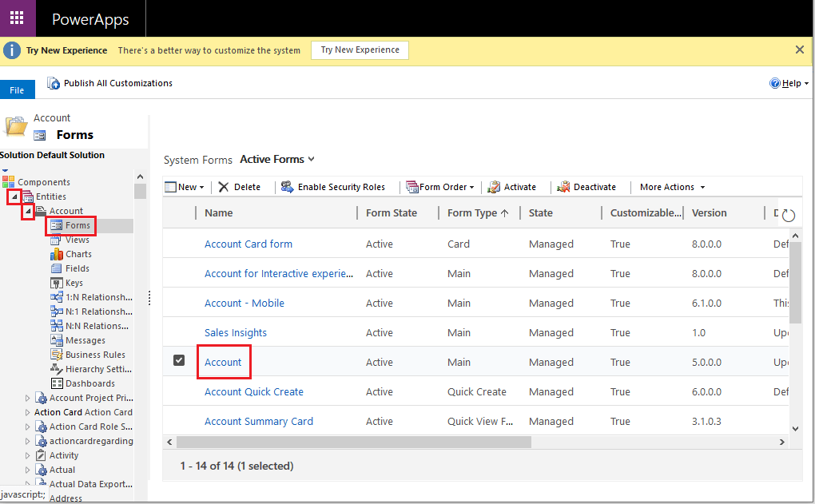The image size is (815, 504).
Task: Open the More Actions dropdown
Action: pos(672,187)
